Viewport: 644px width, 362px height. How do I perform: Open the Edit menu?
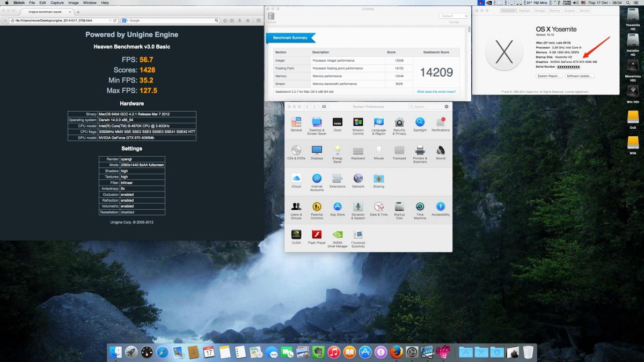pos(42,3)
